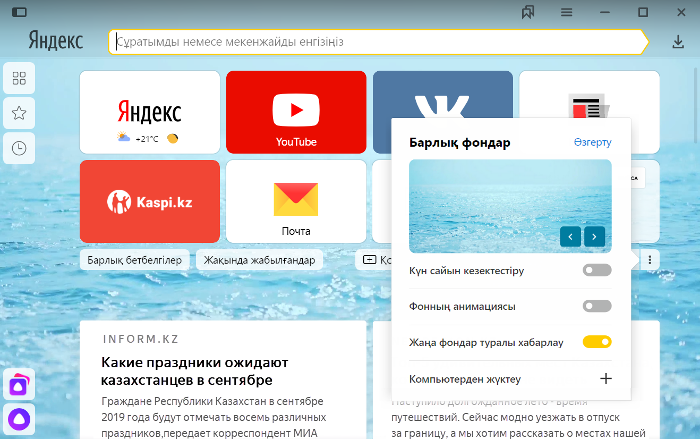Open the VK tile
The height and width of the screenshot is (439, 700).
(442, 95)
